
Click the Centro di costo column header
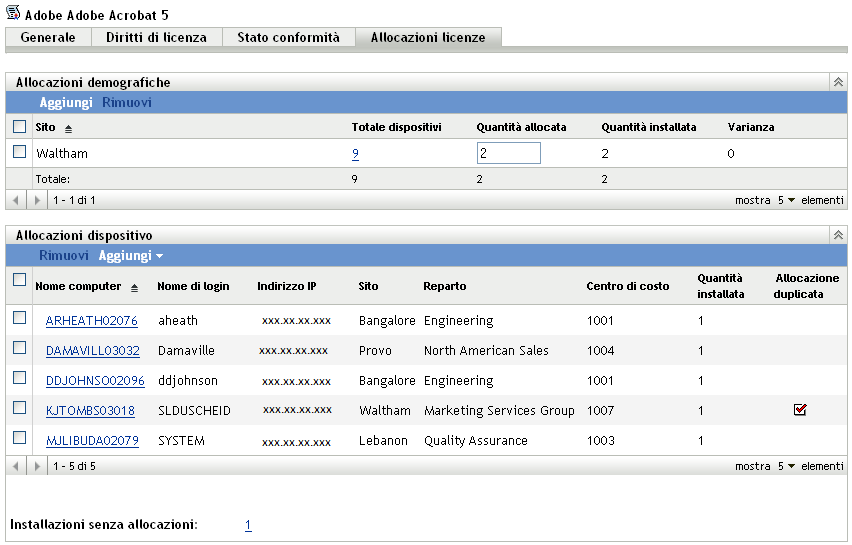[628, 286]
